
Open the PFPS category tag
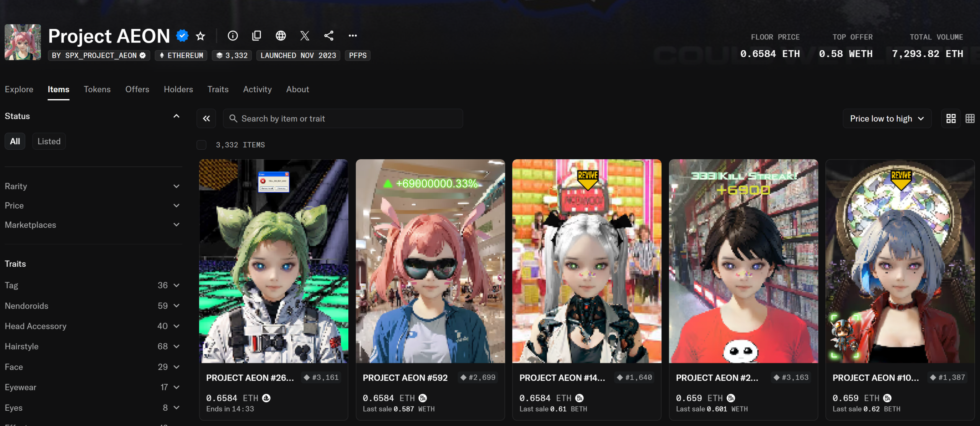pyautogui.click(x=358, y=55)
